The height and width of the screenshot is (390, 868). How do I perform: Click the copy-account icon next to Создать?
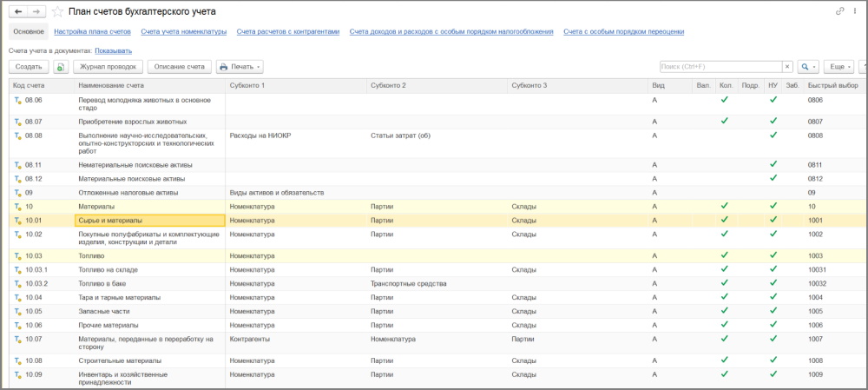[60, 67]
